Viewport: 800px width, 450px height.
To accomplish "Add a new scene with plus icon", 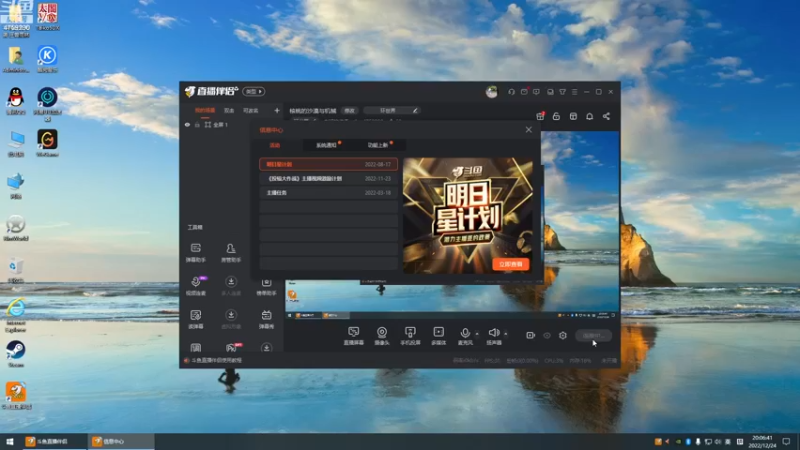I will [277, 111].
